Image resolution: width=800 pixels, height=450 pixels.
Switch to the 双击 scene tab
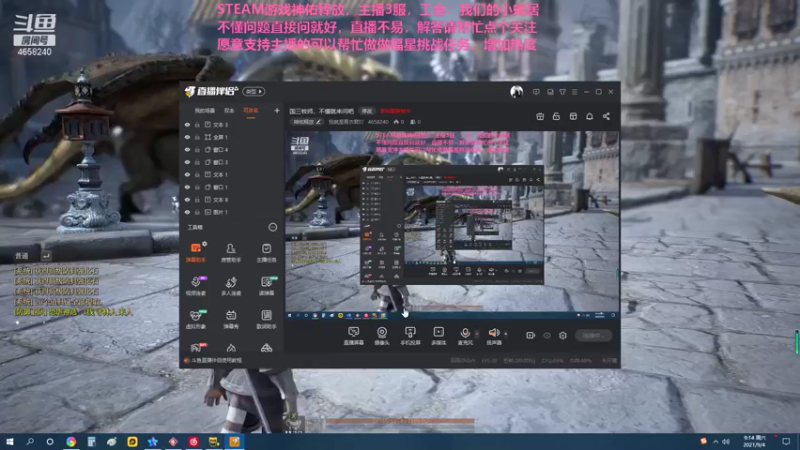point(229,111)
